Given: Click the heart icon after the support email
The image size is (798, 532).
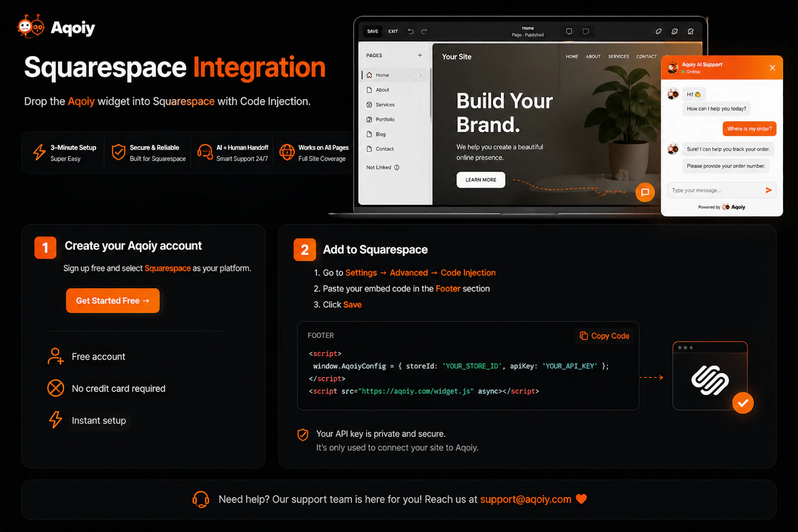Looking at the screenshot, I should tap(582, 499).
